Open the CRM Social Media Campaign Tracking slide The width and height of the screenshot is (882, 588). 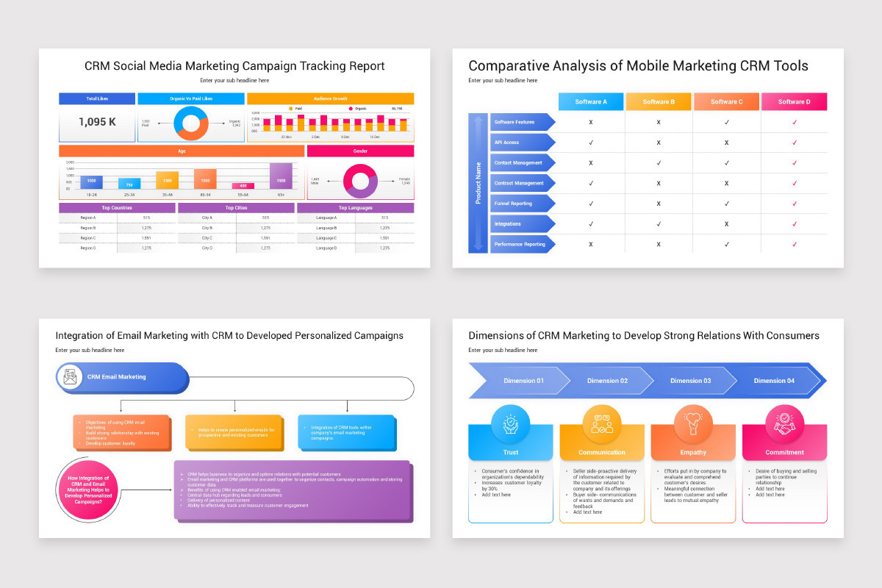234,158
